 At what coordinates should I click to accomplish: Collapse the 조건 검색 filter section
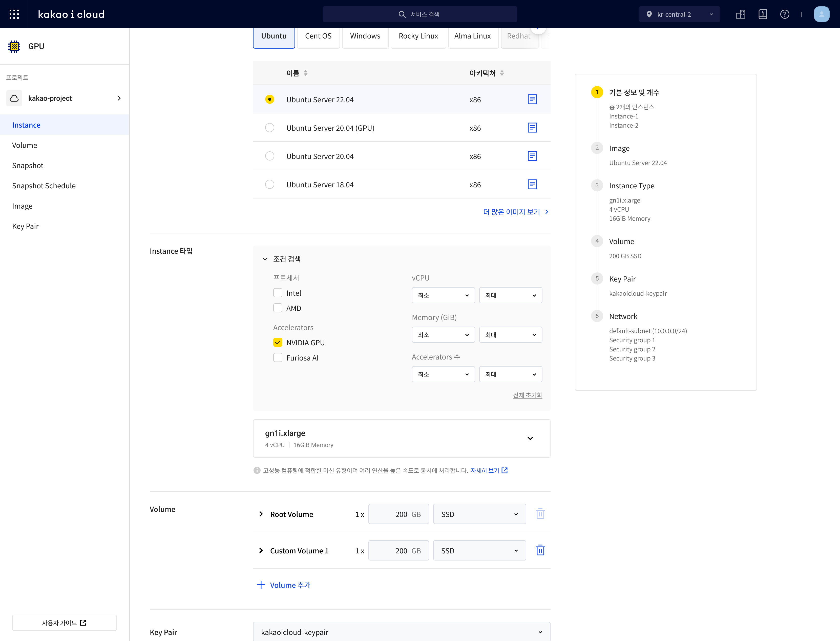coord(265,259)
